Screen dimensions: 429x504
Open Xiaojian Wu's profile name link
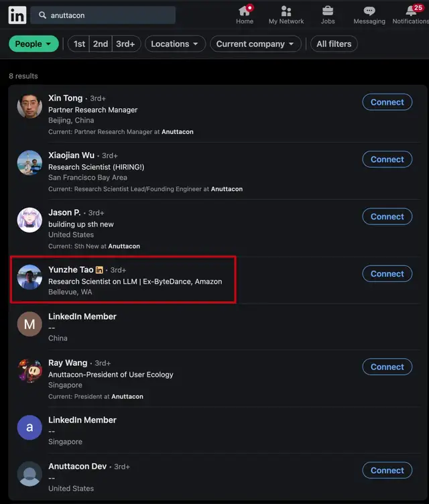coord(71,155)
